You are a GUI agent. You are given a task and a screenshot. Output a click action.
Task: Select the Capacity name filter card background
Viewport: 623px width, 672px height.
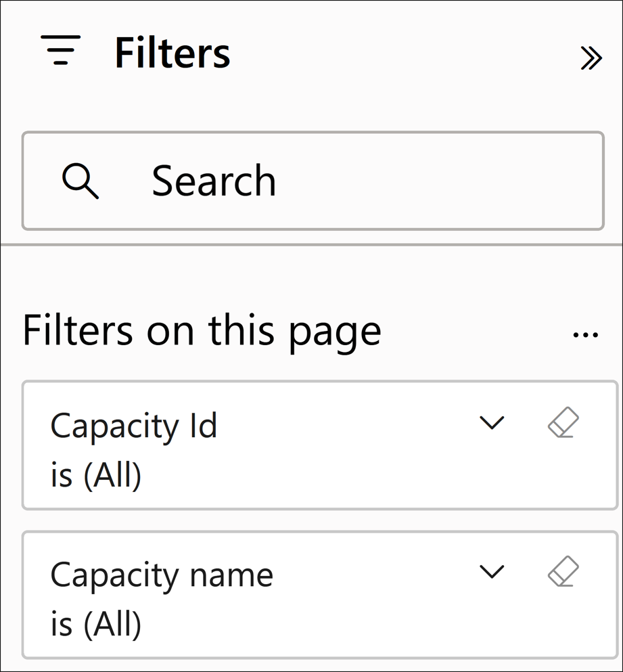(338, 623)
